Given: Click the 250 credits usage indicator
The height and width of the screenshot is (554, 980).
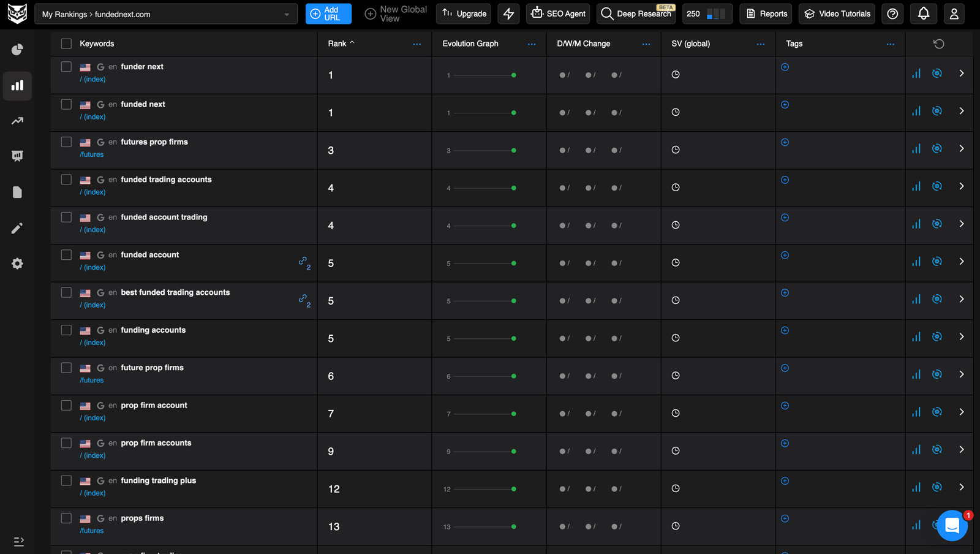Looking at the screenshot, I should click(x=707, y=13).
